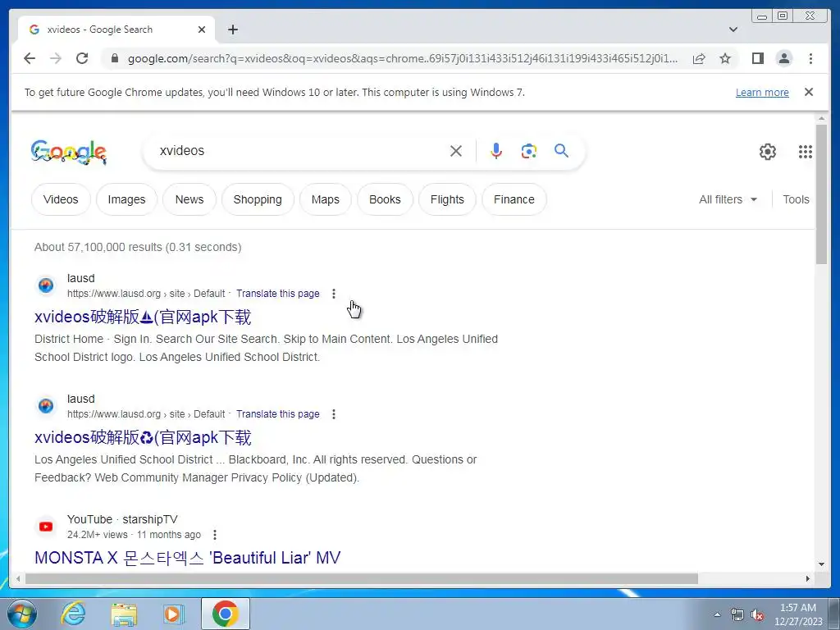Screen dimensions: 840x630
Task: Open Google quick settings gear
Action: pyautogui.click(x=768, y=152)
